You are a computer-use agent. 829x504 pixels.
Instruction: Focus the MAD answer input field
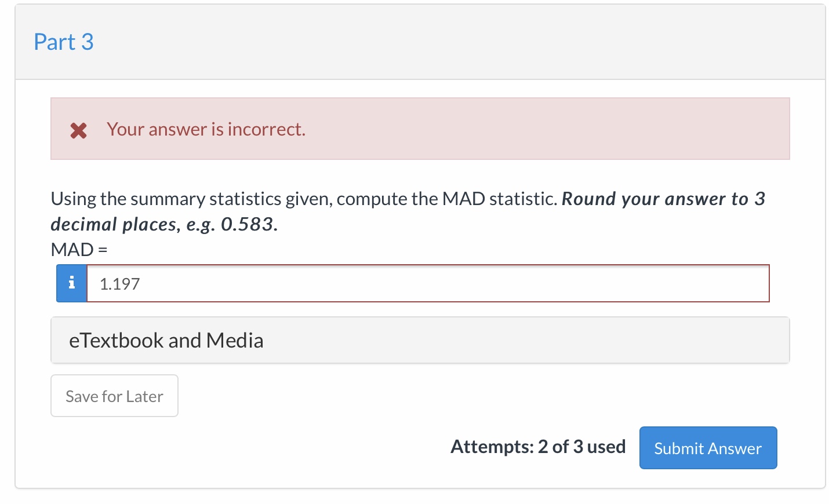428,283
